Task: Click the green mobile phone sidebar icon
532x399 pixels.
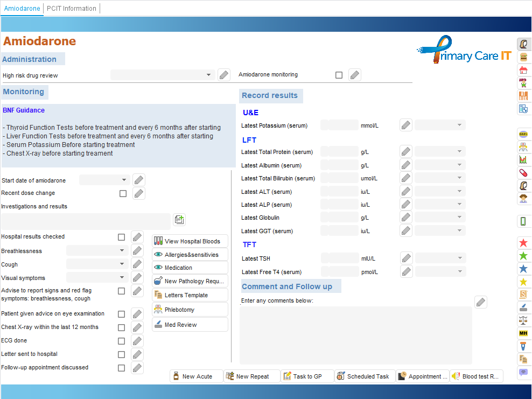Action: coord(523,221)
